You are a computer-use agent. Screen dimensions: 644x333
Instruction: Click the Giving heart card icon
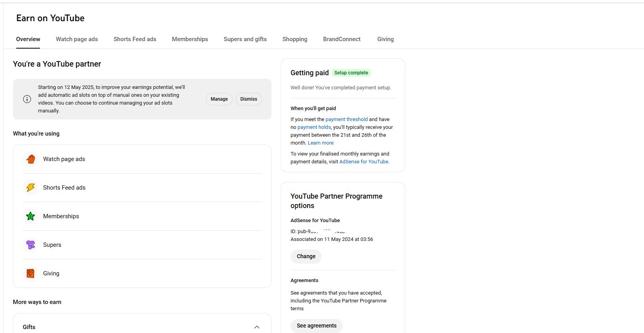[31, 273]
